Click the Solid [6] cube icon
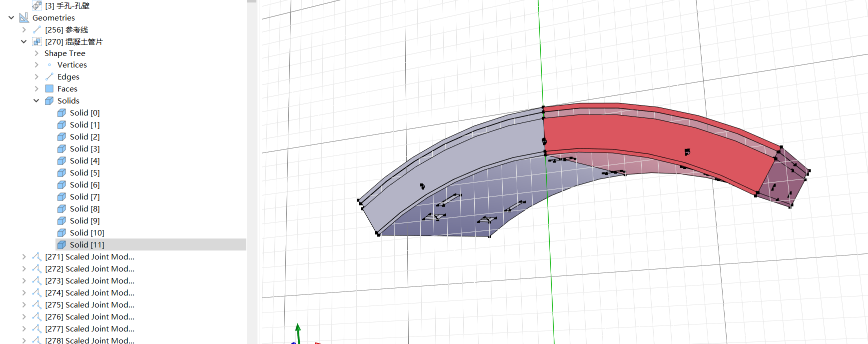This screenshot has width=868, height=344. [x=61, y=184]
